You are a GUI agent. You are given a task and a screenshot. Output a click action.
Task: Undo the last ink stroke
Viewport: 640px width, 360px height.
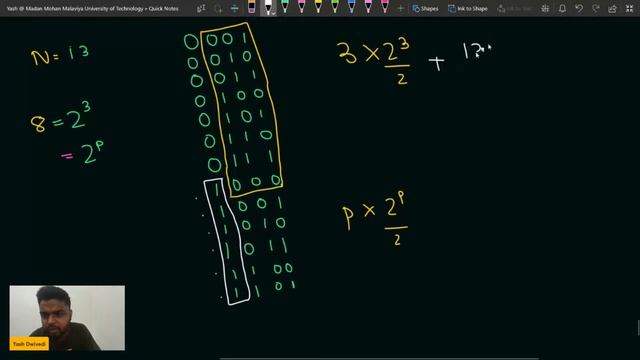coord(579,9)
